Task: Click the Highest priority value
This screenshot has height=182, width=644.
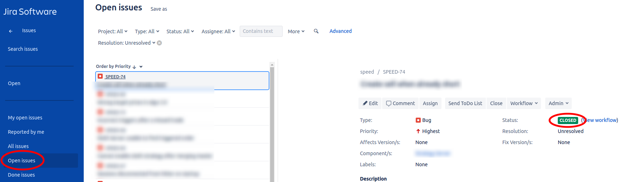Action: coord(431,131)
